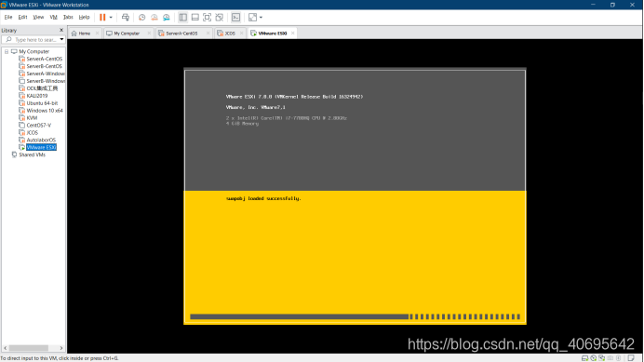Select My Computer in the library
This screenshot has height=362, width=644.
(34, 52)
